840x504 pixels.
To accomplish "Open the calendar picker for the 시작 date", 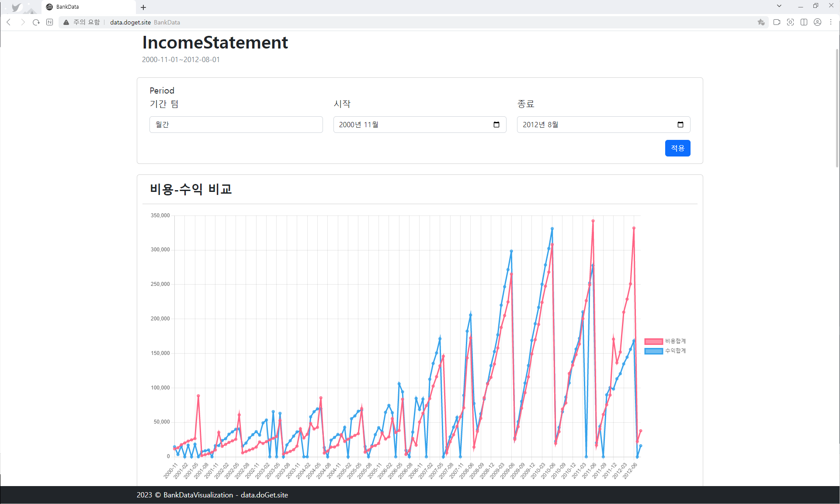I will pos(496,124).
